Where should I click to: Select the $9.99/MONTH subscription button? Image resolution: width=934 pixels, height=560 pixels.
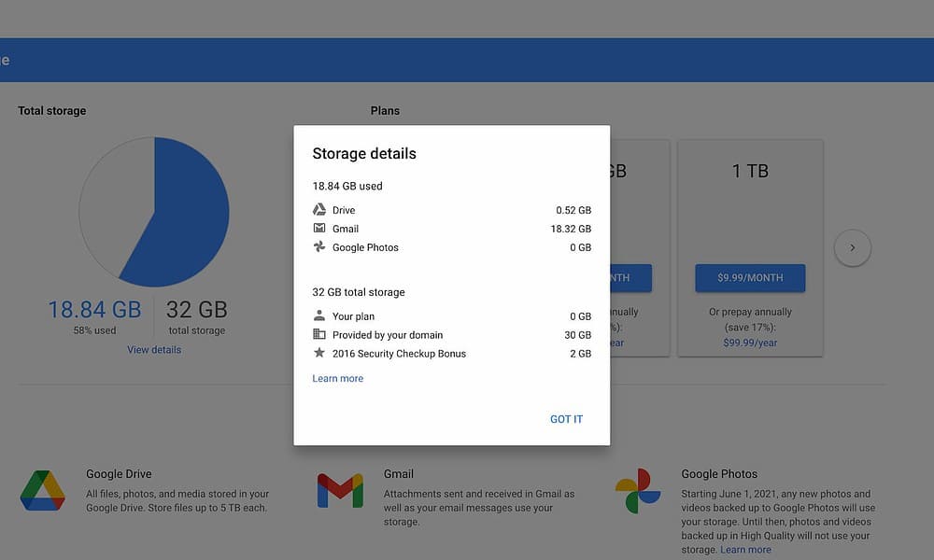click(749, 277)
